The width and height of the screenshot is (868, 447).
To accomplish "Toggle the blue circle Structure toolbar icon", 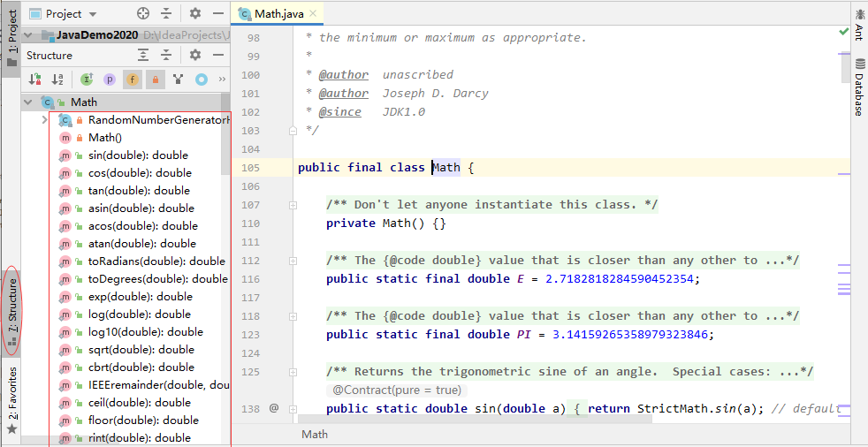I will click(201, 80).
